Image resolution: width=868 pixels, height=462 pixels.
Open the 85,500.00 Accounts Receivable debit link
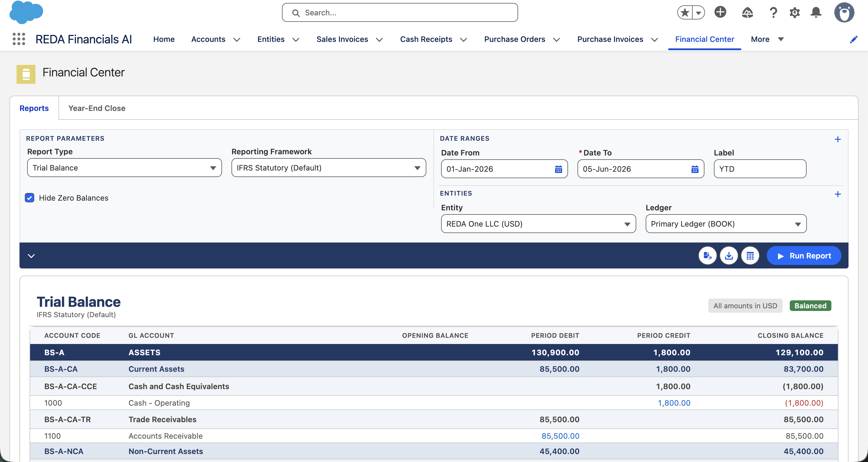(560, 436)
